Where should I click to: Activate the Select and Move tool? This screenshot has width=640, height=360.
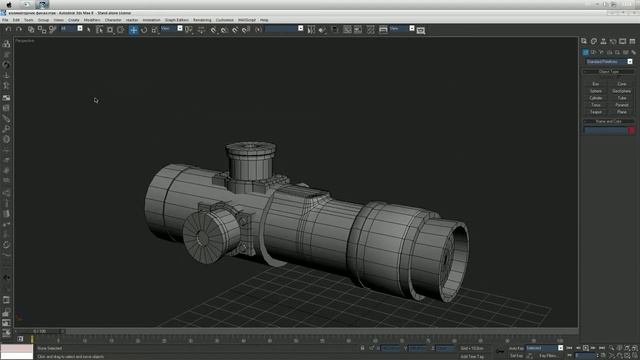coord(133,30)
